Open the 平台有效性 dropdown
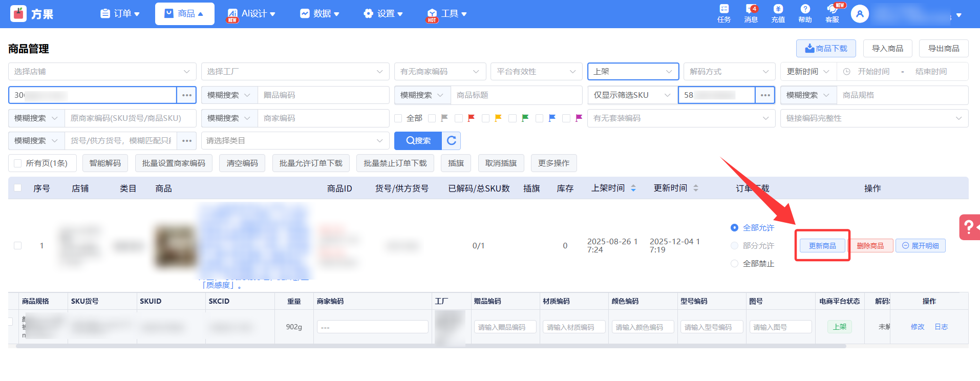Screen dimensions: 980x381 click(x=536, y=72)
